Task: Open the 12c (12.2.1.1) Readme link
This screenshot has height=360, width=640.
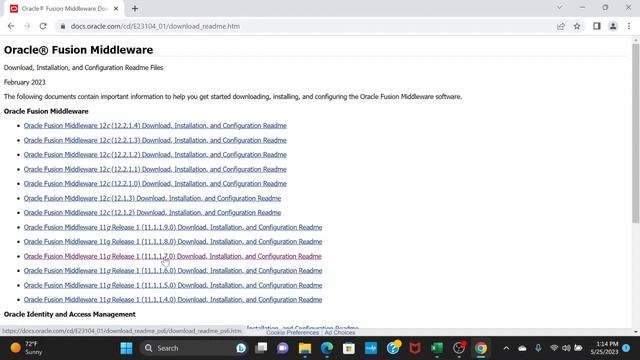Action: 155,169
